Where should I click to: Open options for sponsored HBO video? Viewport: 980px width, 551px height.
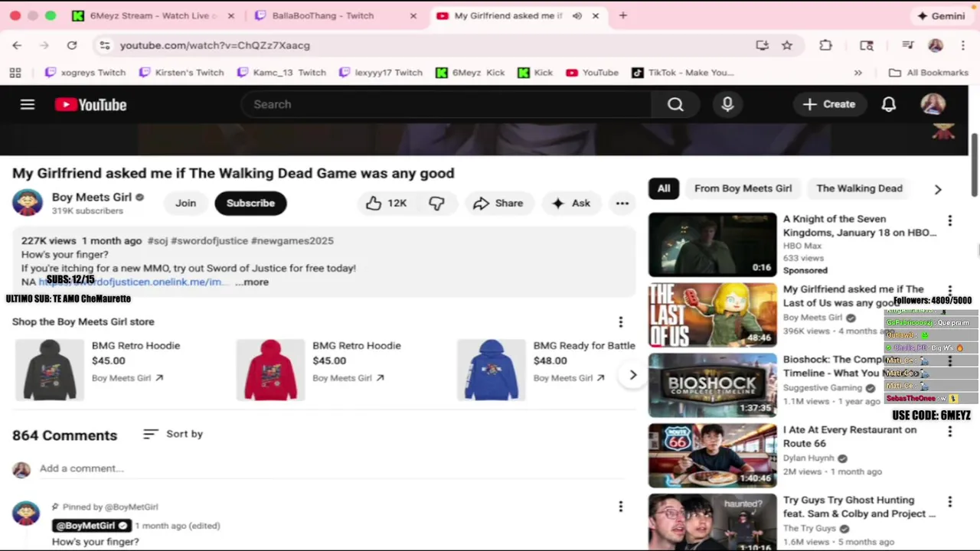click(949, 220)
